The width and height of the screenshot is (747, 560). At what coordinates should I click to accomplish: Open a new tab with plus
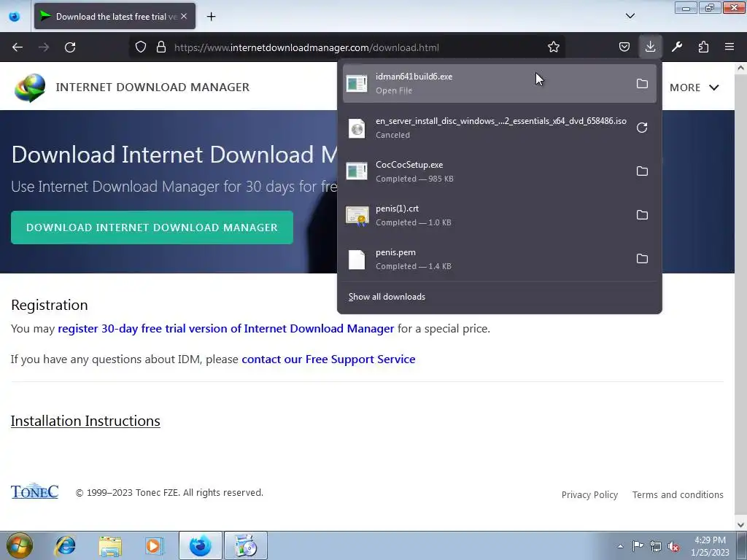tap(211, 16)
